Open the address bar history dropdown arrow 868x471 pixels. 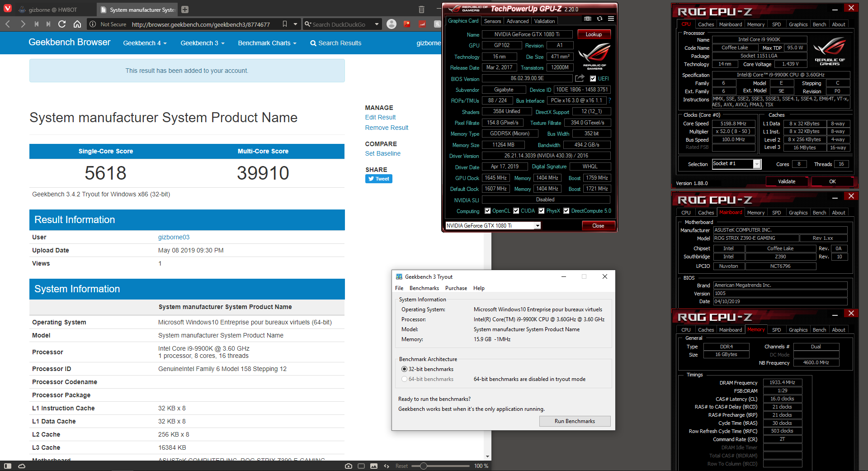(x=296, y=24)
